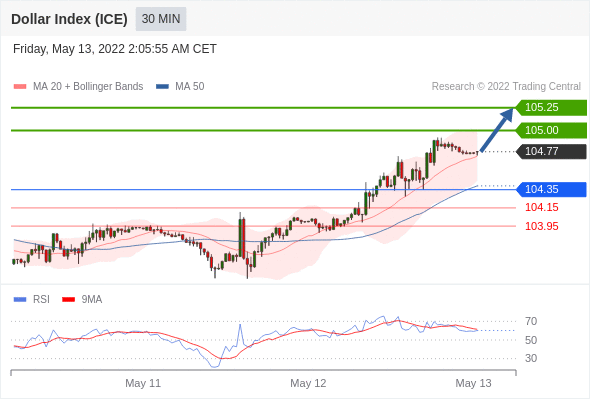Select the 105.25 green resistance label

pos(551,108)
